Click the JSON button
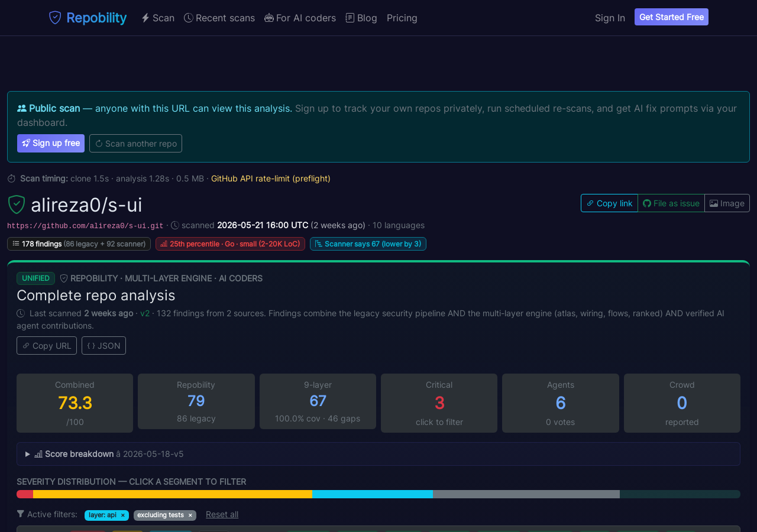757x532 pixels. pos(103,345)
